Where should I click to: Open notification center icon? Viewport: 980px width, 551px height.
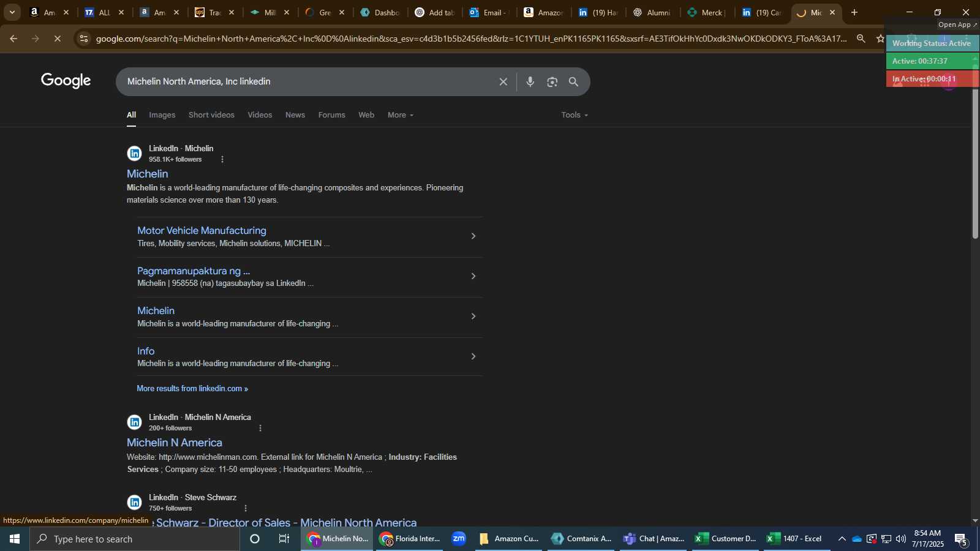pyautogui.click(x=960, y=539)
